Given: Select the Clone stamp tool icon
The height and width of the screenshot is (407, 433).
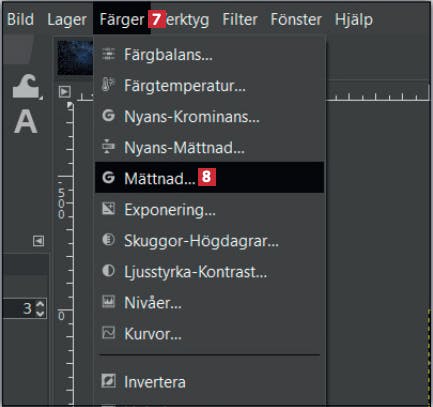Looking at the screenshot, I should [x=26, y=86].
